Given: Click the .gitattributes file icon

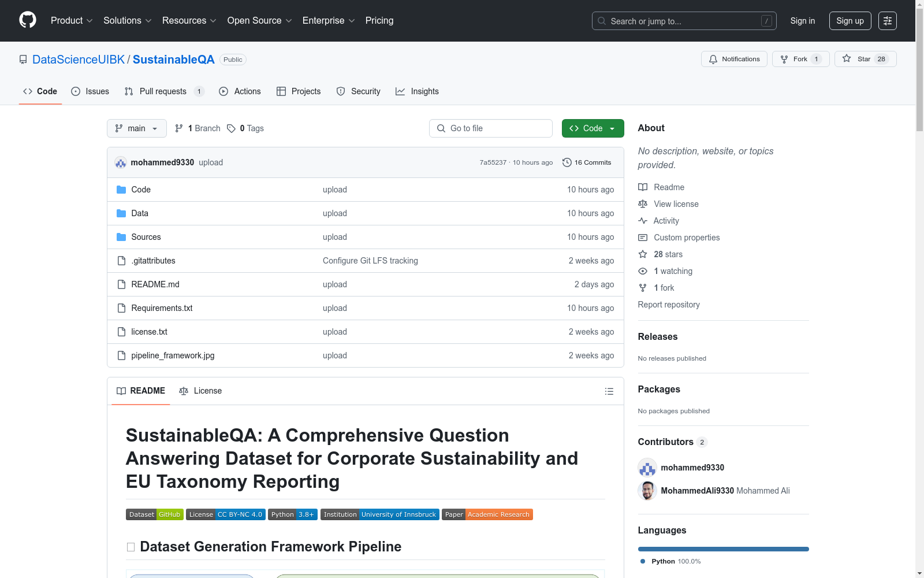Looking at the screenshot, I should (x=121, y=261).
